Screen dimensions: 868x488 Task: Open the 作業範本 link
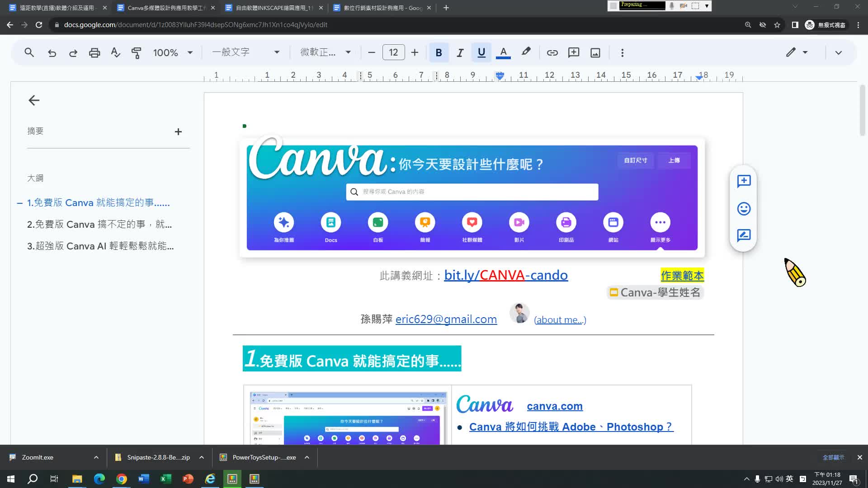coord(682,275)
